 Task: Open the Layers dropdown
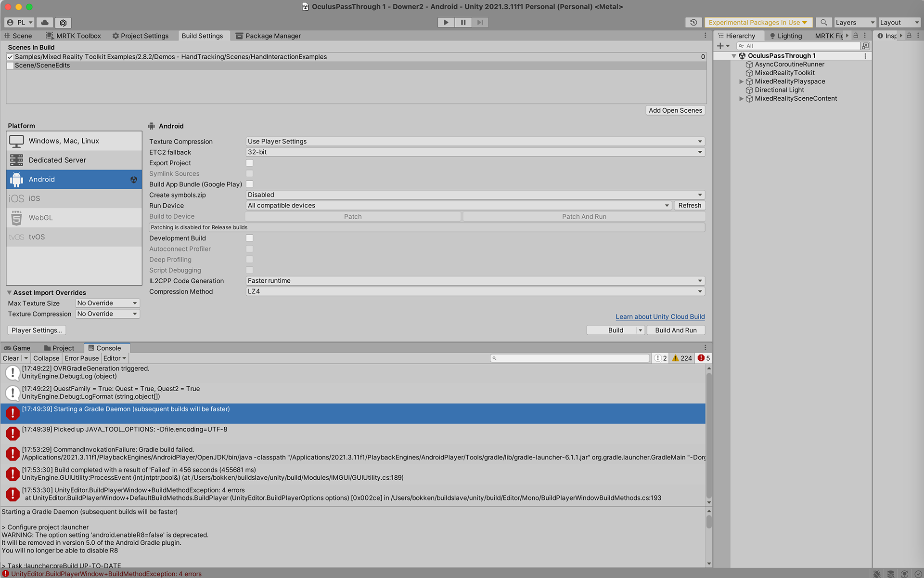pos(855,22)
